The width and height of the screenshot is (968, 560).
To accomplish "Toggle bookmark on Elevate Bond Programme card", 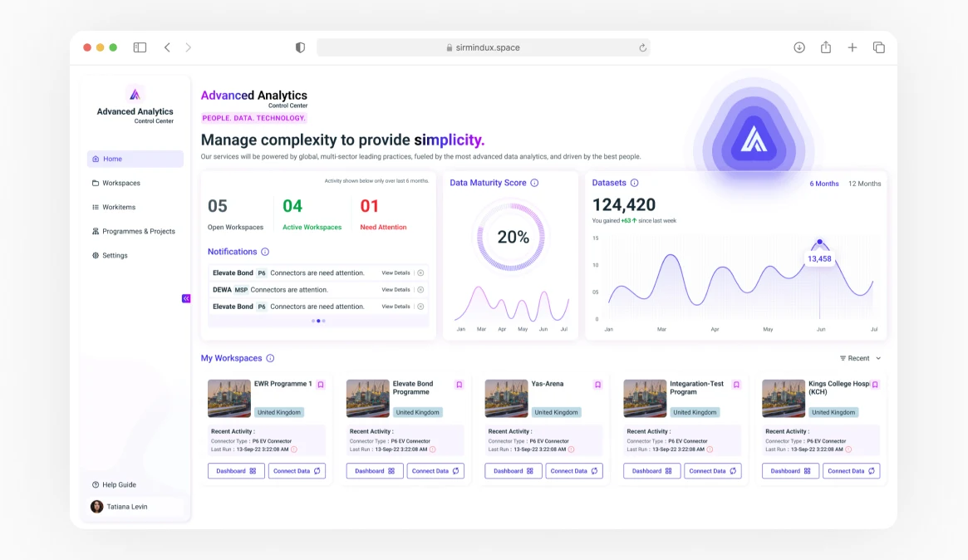I will pos(459,385).
